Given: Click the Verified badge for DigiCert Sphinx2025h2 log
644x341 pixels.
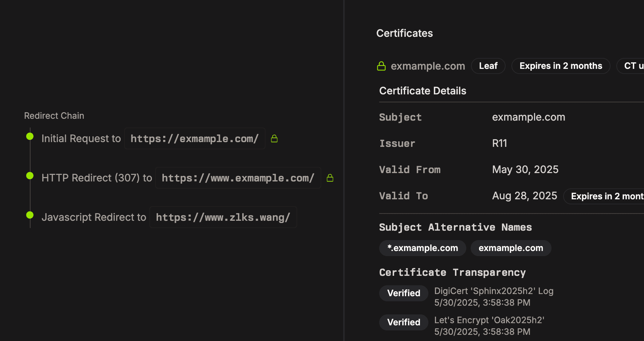Looking at the screenshot, I should 404,293.
